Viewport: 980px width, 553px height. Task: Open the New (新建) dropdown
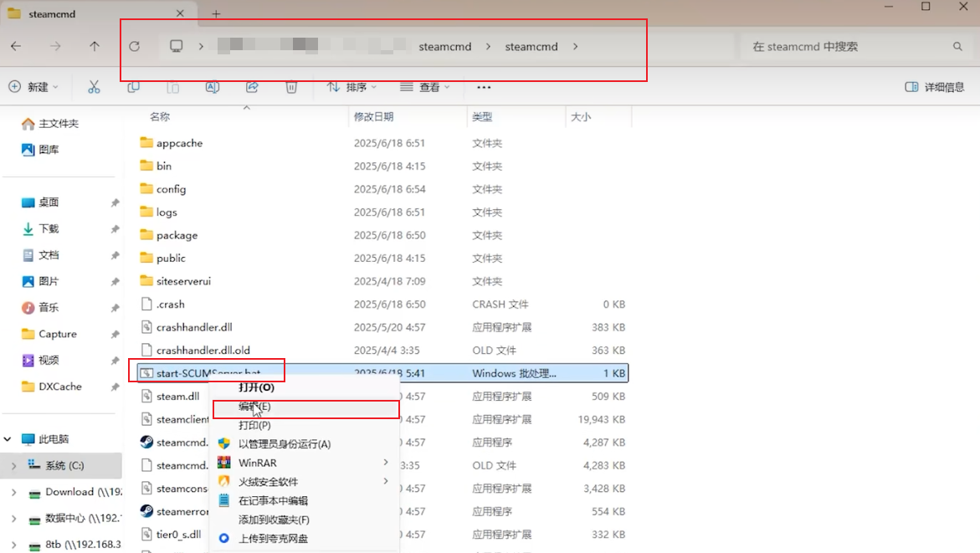(33, 87)
